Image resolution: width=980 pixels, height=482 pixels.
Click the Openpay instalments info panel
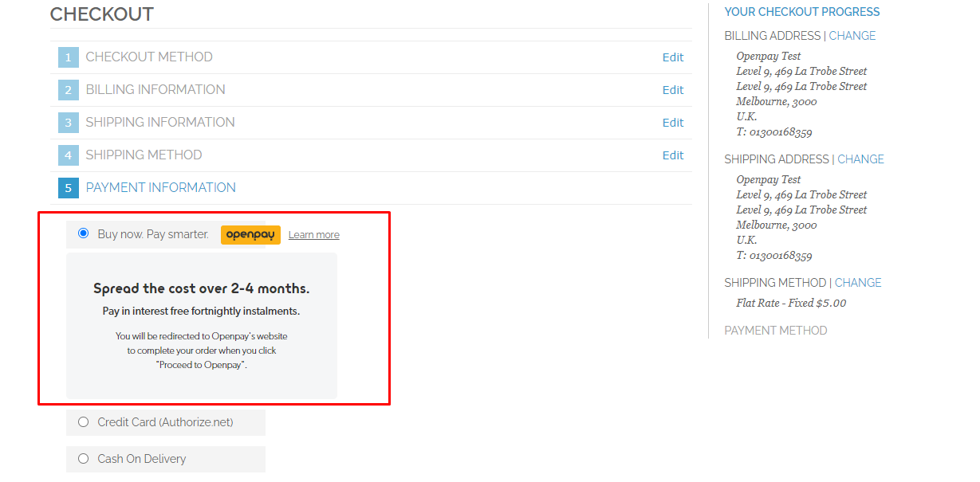click(202, 325)
